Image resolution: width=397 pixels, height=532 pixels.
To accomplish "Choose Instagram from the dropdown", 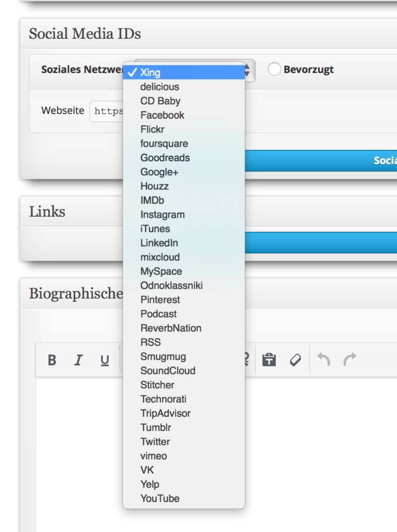I will click(183, 215).
